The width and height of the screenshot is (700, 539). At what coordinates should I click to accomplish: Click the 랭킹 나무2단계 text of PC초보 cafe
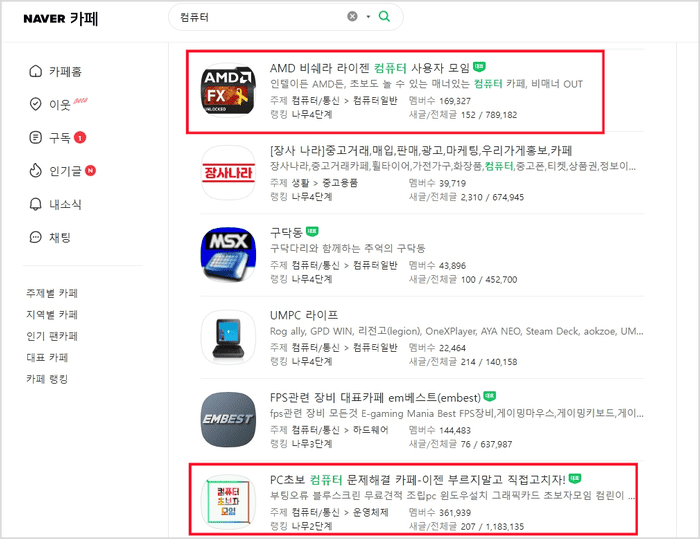tap(301, 526)
